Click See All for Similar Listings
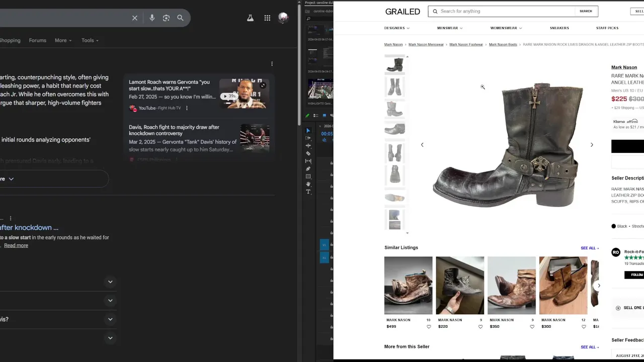 tap(590, 248)
